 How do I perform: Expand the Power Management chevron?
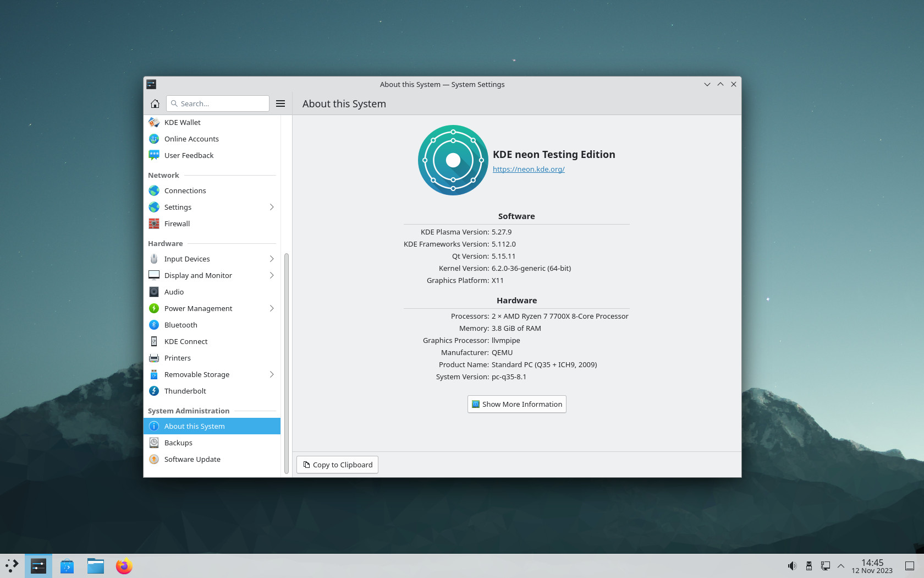coord(272,308)
